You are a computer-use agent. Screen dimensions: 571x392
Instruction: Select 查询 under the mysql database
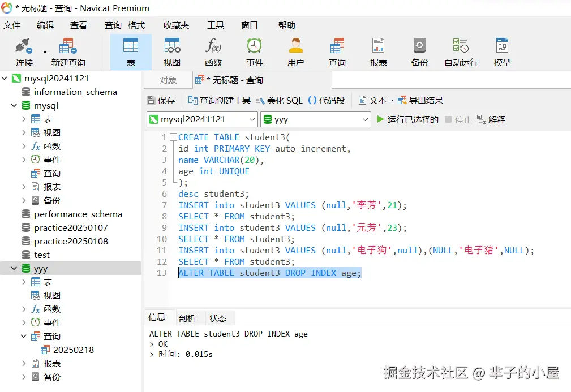coord(51,174)
